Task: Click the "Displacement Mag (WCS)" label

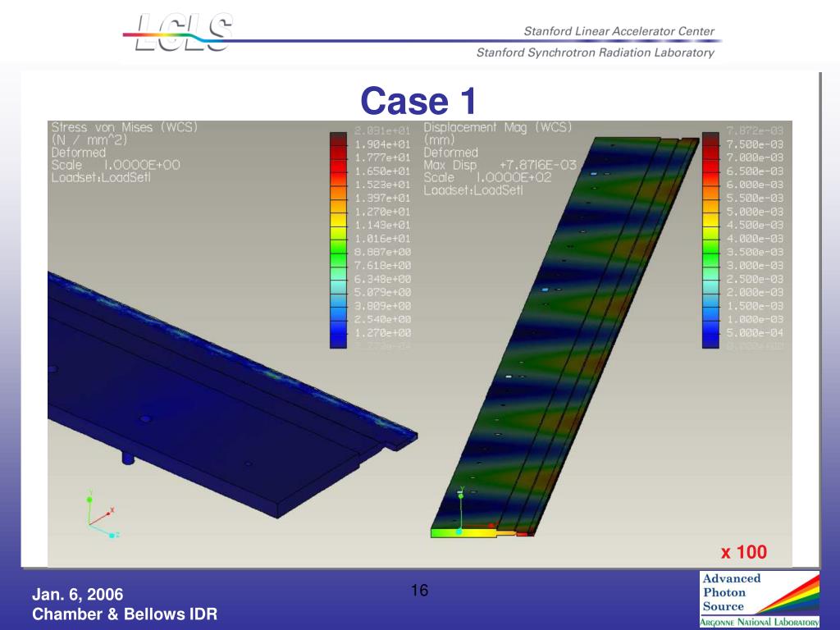Action: pyautogui.click(x=498, y=127)
